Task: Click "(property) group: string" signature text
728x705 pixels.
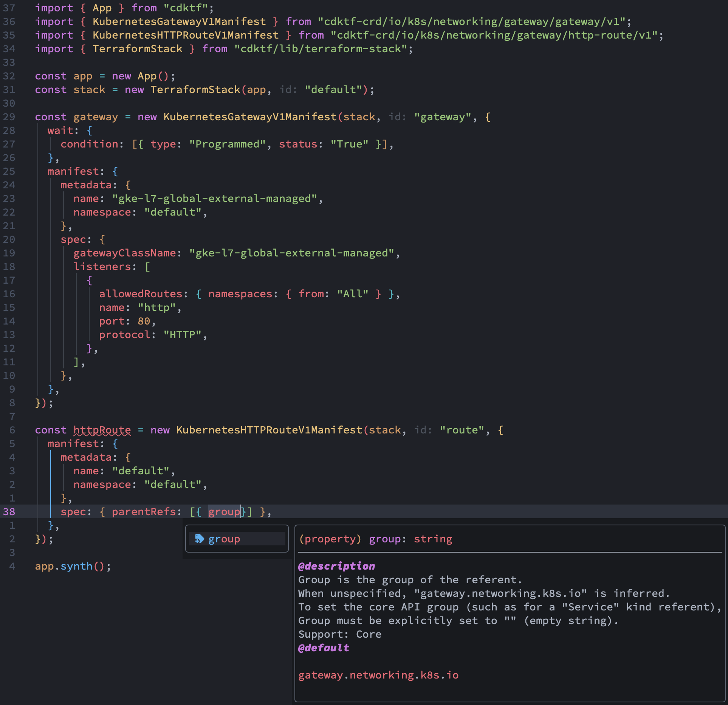Action: [x=375, y=539]
